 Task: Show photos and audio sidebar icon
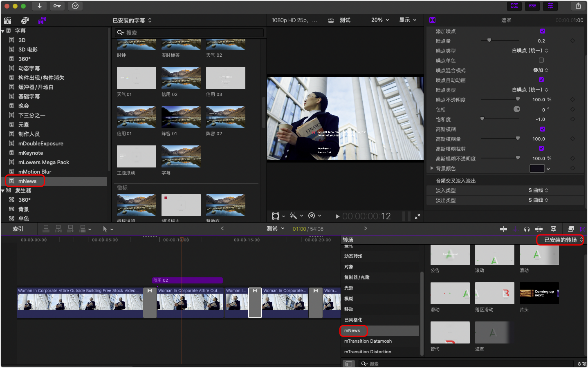(25, 20)
